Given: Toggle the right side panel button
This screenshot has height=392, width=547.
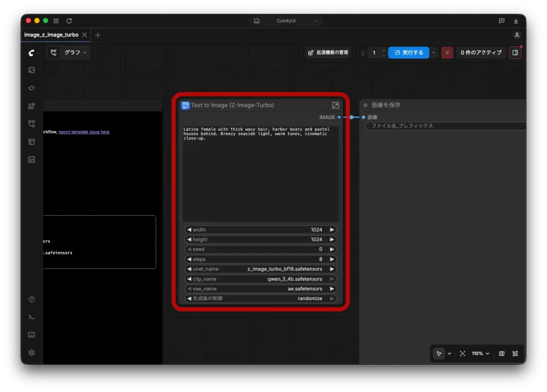Looking at the screenshot, I should (x=515, y=53).
